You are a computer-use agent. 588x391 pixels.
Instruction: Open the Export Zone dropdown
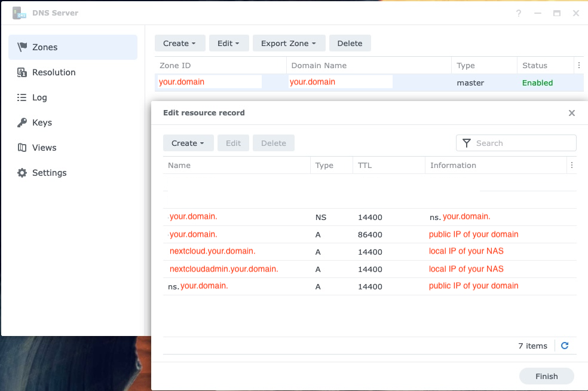(289, 43)
